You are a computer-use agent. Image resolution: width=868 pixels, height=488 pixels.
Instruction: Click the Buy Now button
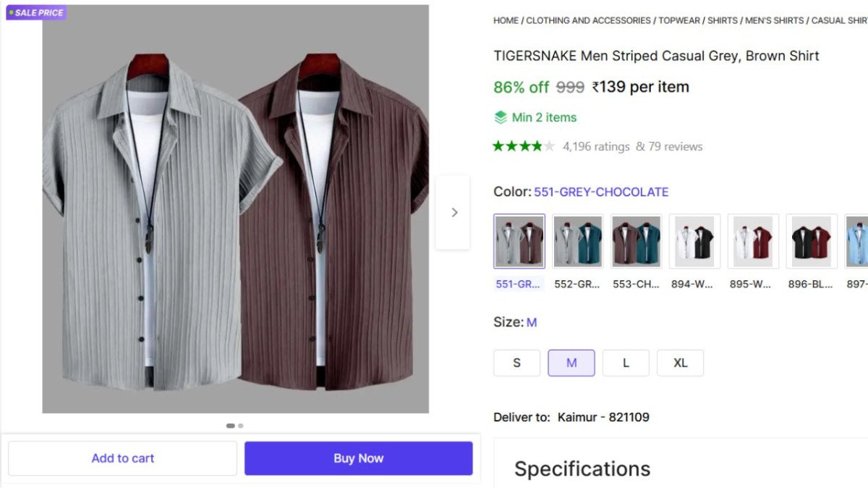tap(358, 458)
